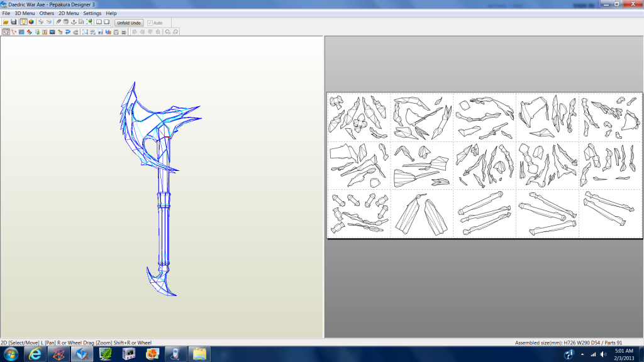Open the Settings menu
Screen dimensions: 644x362
tap(92, 13)
